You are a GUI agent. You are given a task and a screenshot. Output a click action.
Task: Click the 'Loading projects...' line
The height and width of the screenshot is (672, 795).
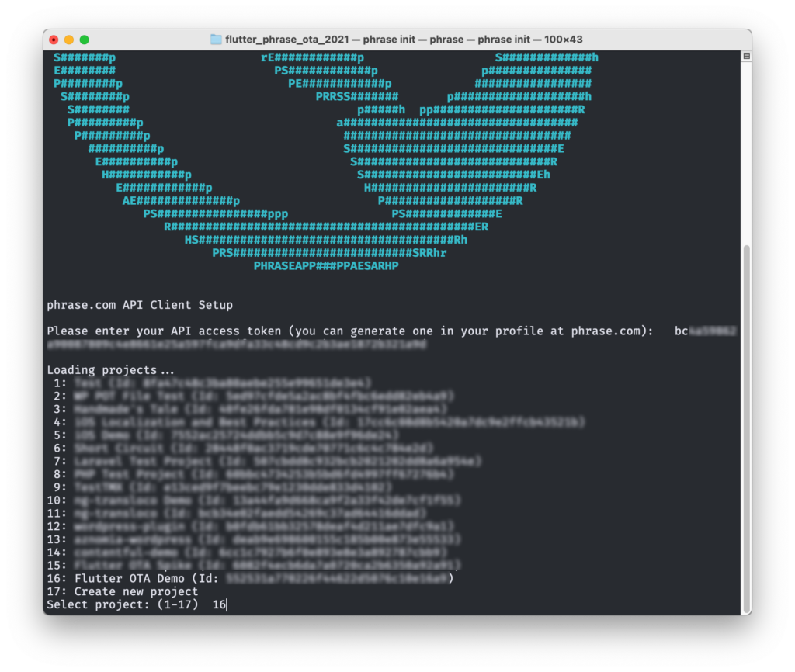[x=110, y=370]
